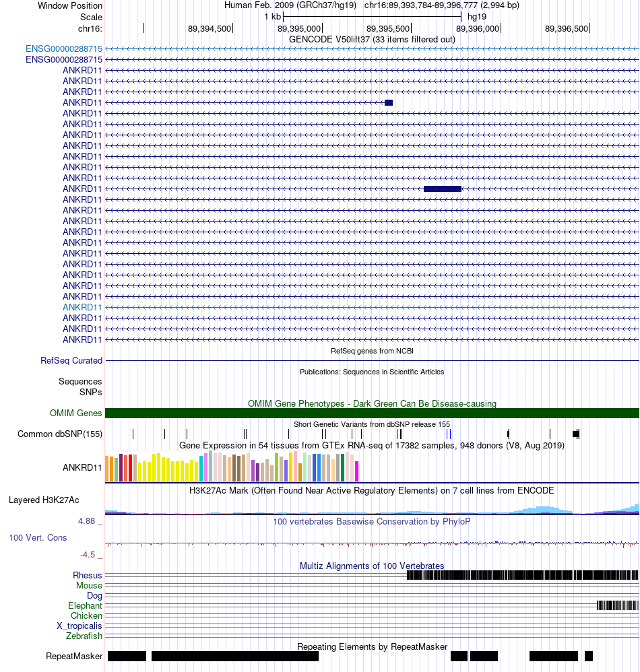Screen dimensions: 640x672
Task: Click the Rhesus alignment block
Action: [x=523, y=575]
